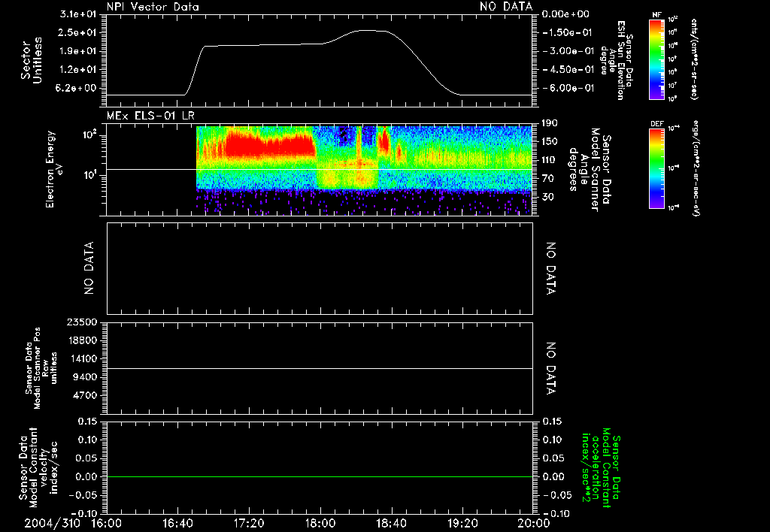Click the 19:20 time axis label

[462, 523]
